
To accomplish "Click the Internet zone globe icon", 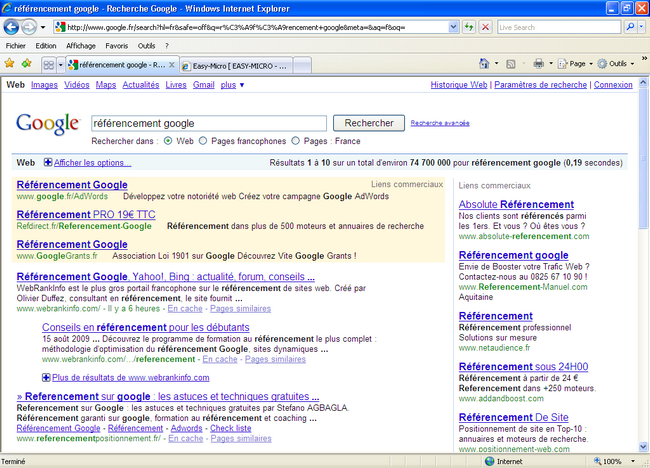I will [x=490, y=461].
